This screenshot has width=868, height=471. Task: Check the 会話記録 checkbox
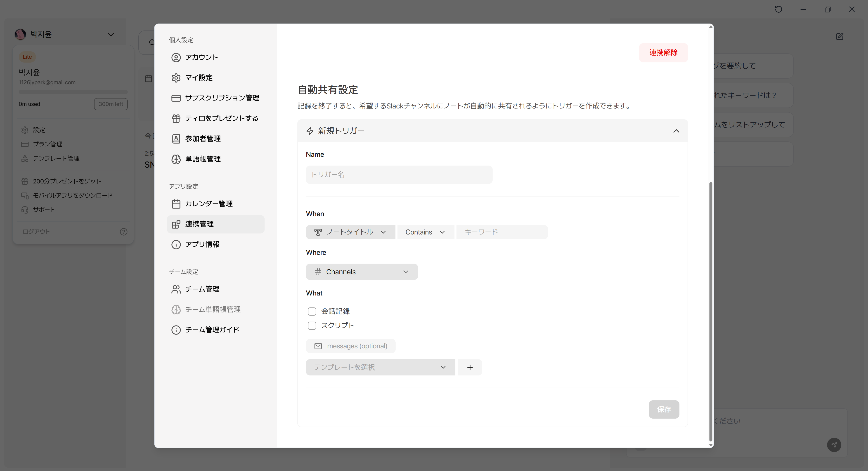312,312
